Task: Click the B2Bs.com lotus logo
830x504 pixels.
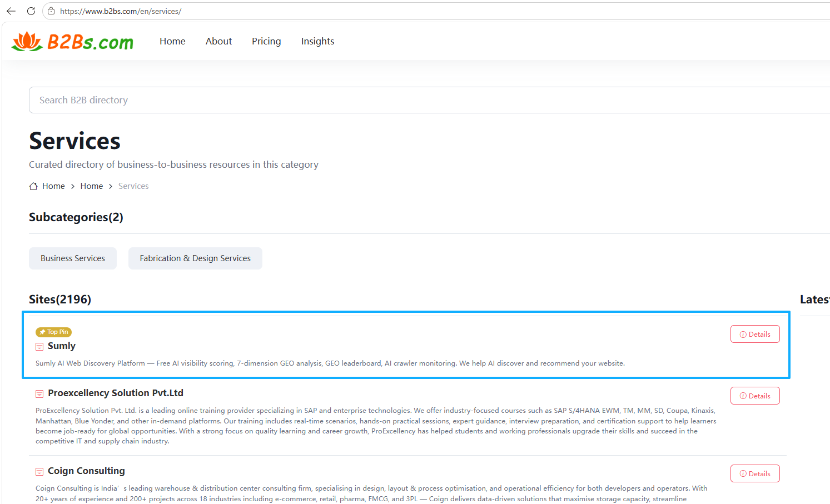Action: (27, 42)
